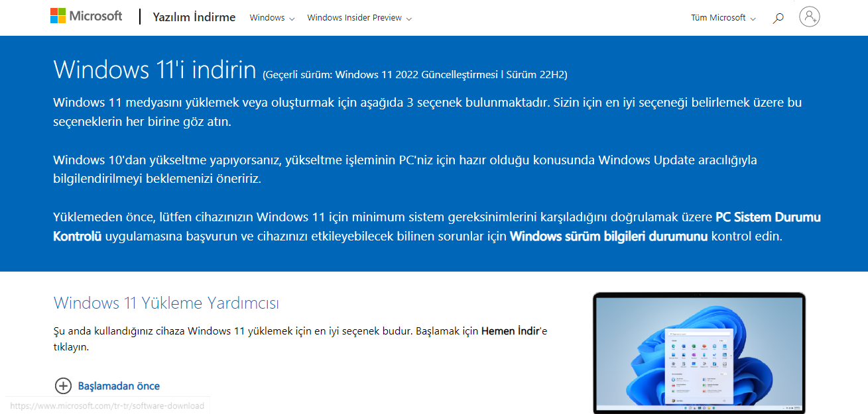The height and width of the screenshot is (414, 868).
Task: Click the account sign-in avatar icon
Action: 810,17
